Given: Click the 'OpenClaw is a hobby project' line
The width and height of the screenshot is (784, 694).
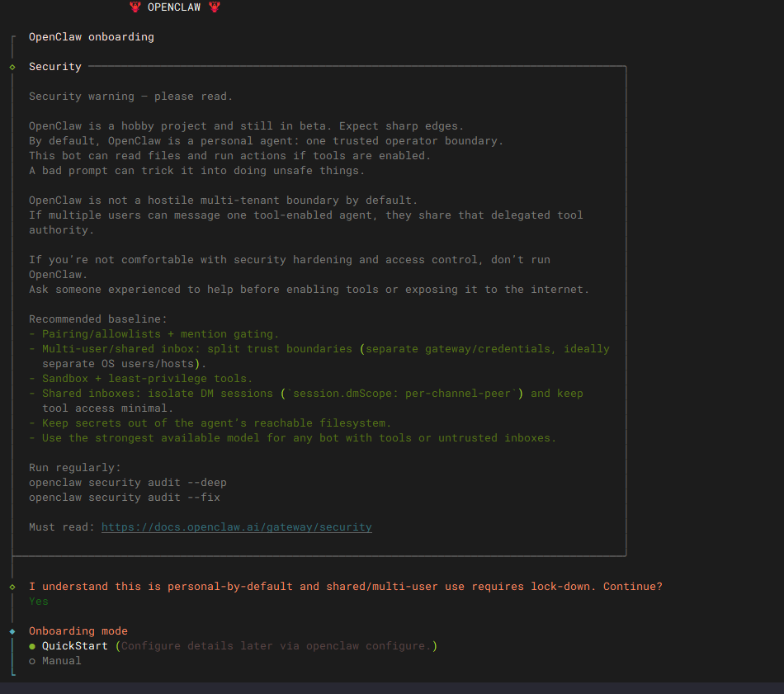Looking at the screenshot, I should (247, 126).
